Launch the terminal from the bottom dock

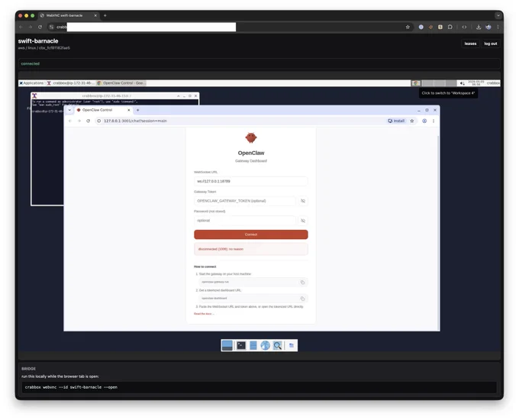point(241,345)
